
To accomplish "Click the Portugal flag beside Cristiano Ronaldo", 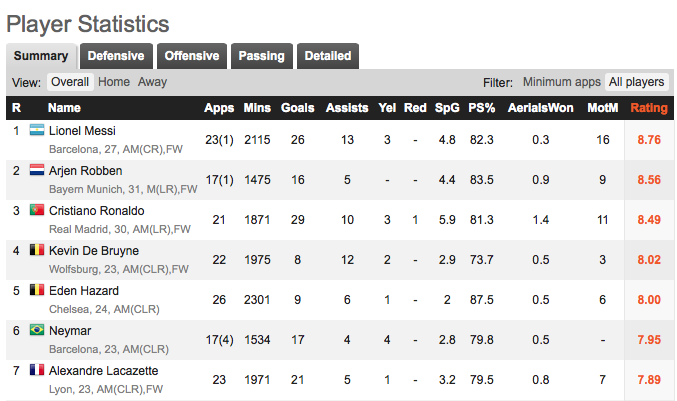I will tap(38, 211).
